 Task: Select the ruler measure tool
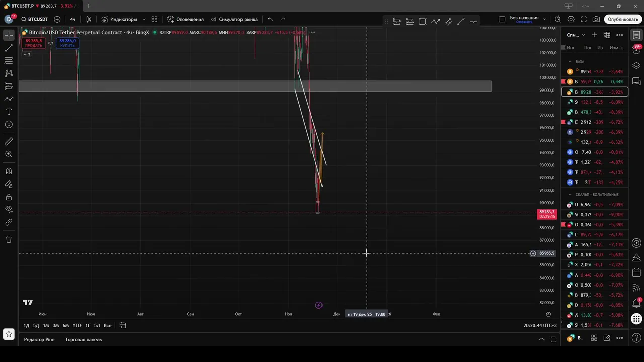(x=9, y=142)
